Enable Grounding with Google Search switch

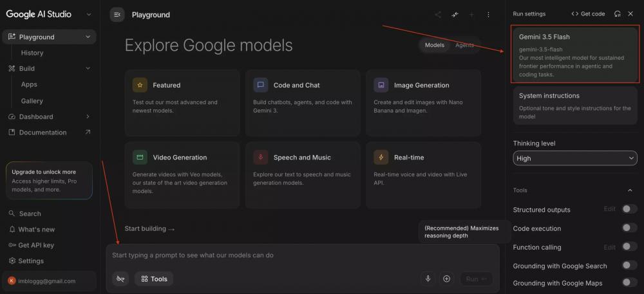click(x=629, y=265)
